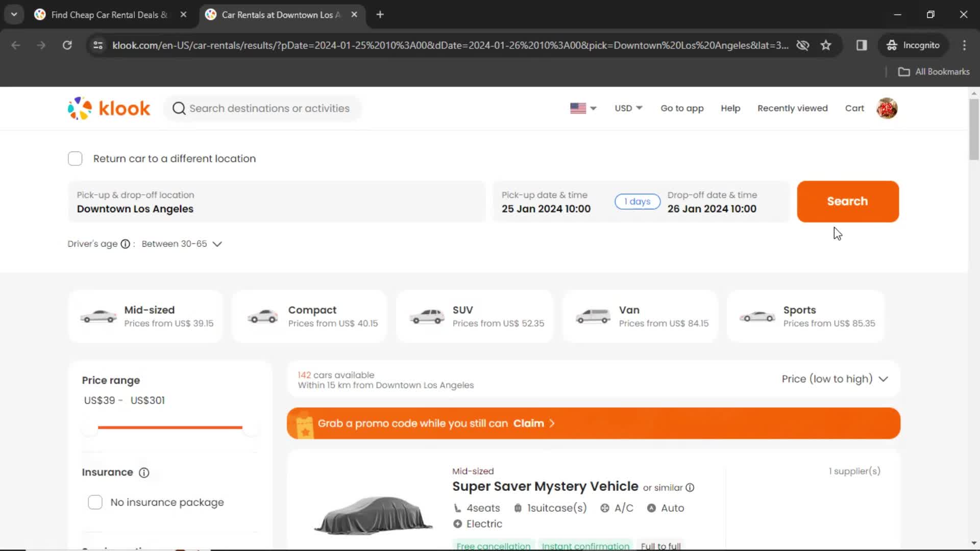Select Recently viewed menu item
The width and height of the screenshot is (980, 551).
(x=793, y=108)
